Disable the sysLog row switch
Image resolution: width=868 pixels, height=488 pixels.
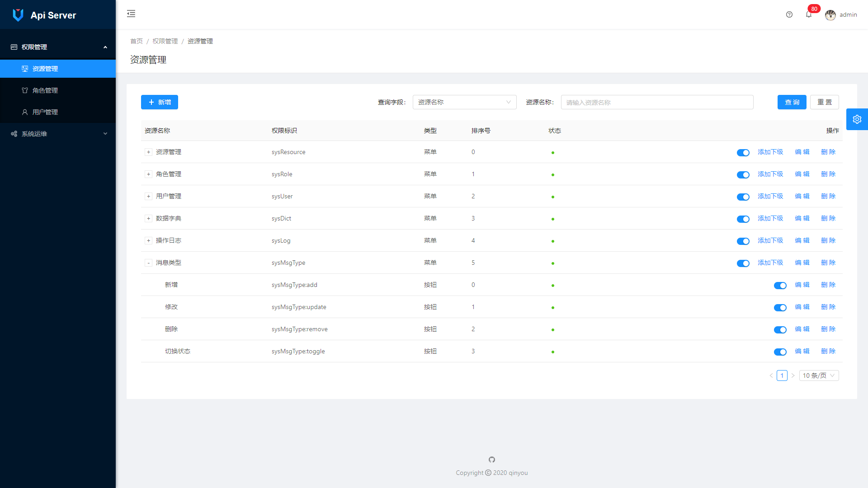(743, 241)
